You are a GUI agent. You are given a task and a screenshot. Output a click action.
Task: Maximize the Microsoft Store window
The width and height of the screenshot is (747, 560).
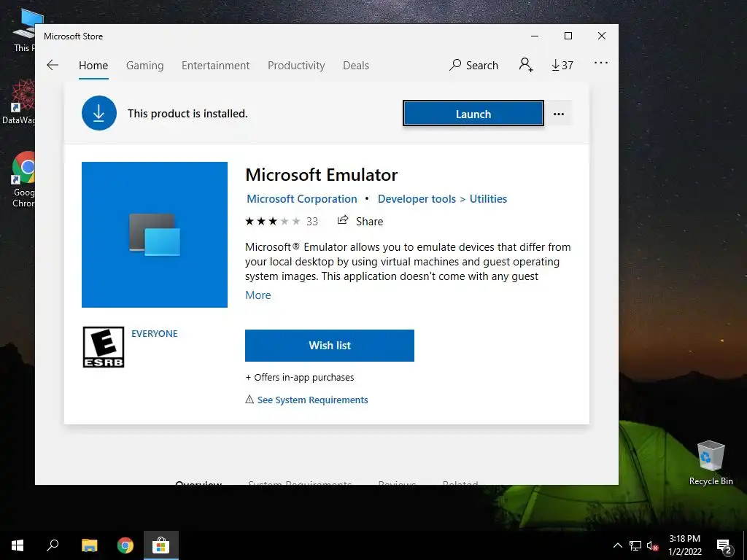pyautogui.click(x=568, y=36)
